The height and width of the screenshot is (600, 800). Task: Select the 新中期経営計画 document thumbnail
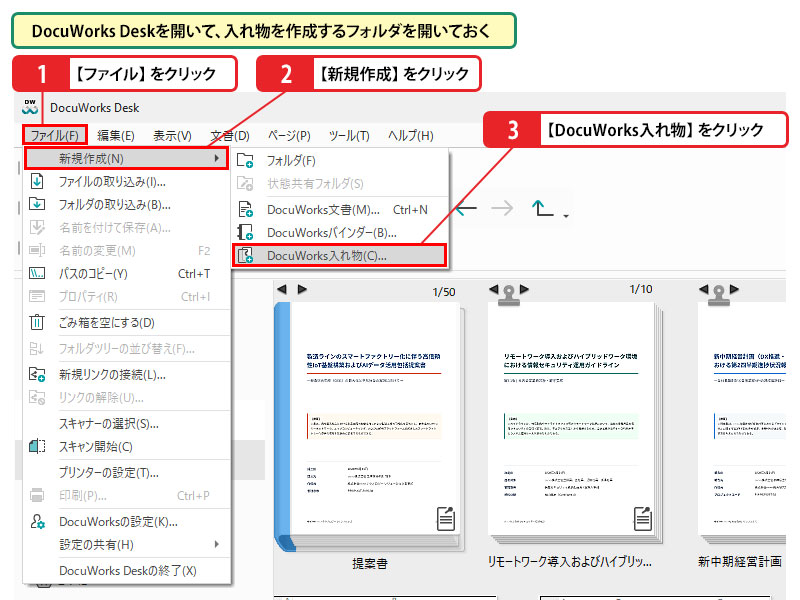click(x=742, y=423)
